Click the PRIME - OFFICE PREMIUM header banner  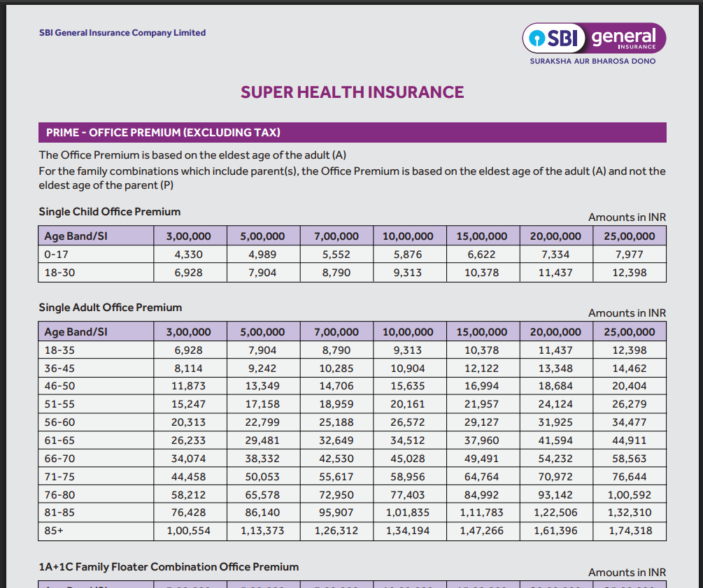click(352, 132)
